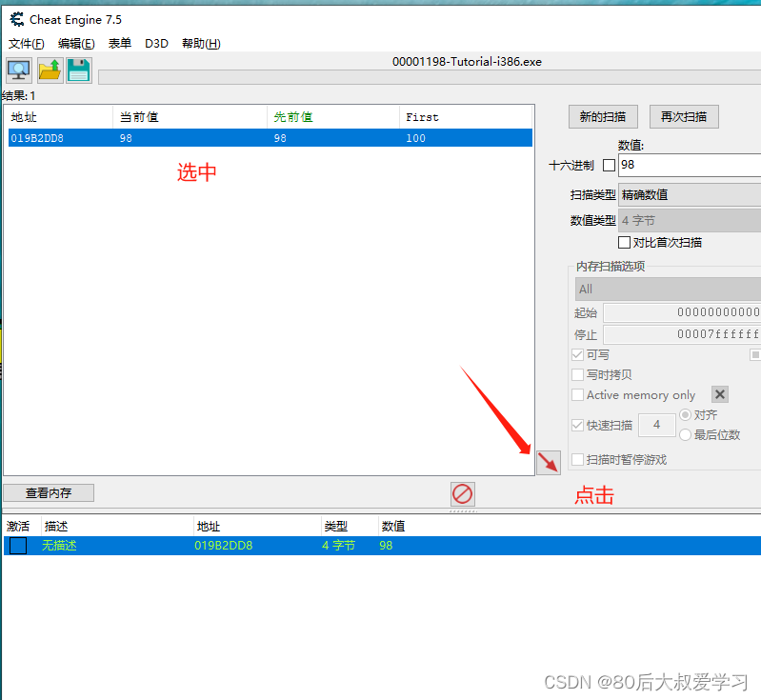Image resolution: width=761 pixels, height=700 pixels.
Task: Click 无描述 in the address list
Action: pyautogui.click(x=59, y=546)
